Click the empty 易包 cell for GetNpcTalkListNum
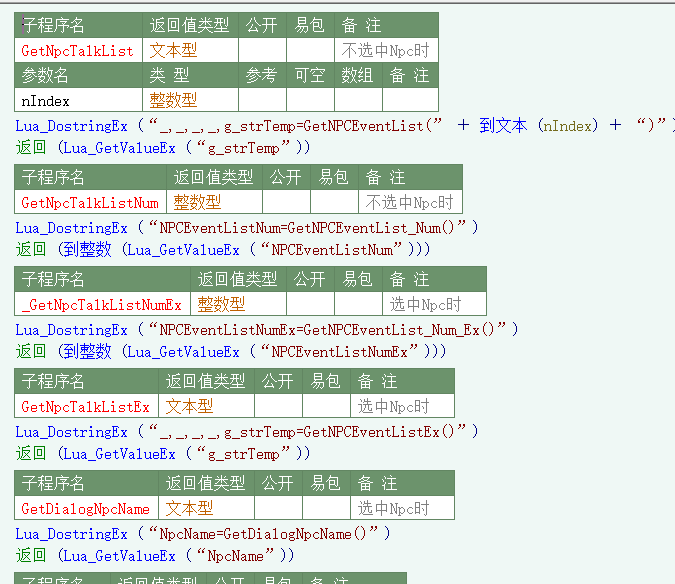Screen dimensions: 675x584 coord(334,202)
